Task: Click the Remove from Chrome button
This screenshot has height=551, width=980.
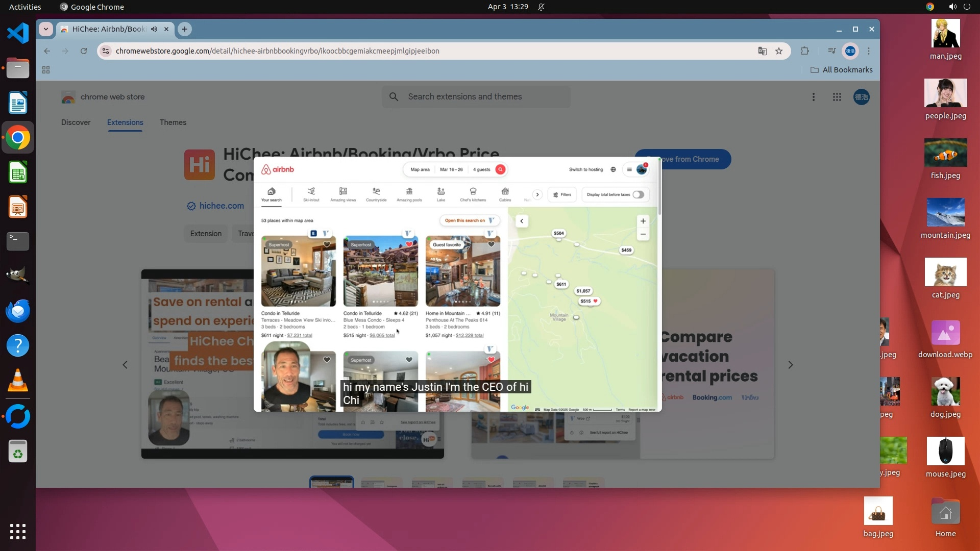Action: pos(697,159)
